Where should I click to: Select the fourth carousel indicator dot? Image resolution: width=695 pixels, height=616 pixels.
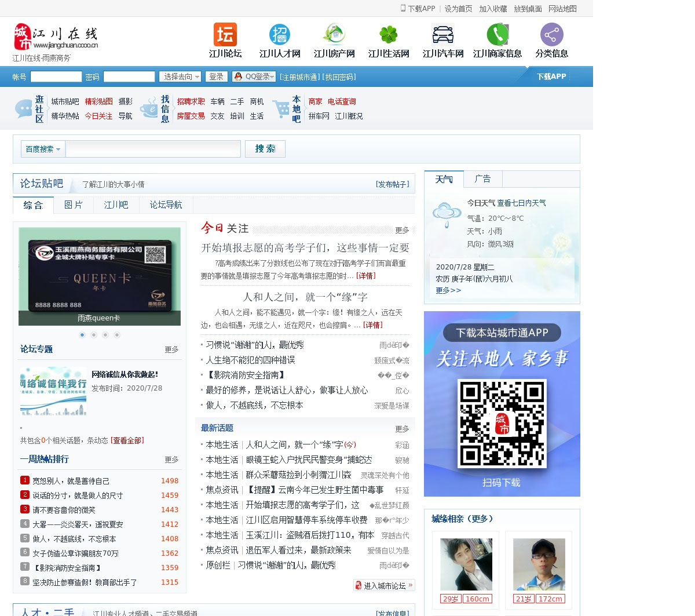click(x=117, y=335)
